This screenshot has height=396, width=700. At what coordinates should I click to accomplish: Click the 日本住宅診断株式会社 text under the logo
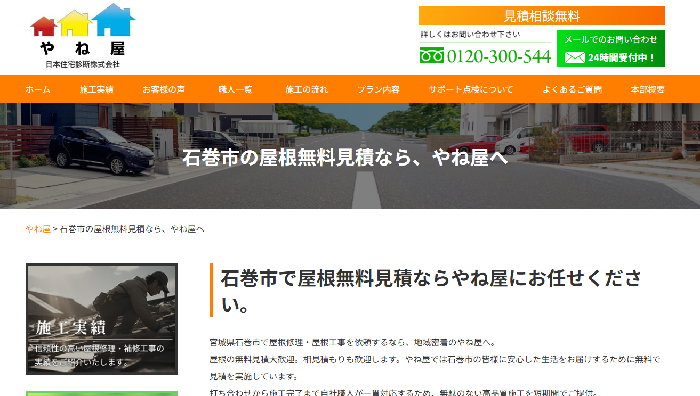pos(83,64)
